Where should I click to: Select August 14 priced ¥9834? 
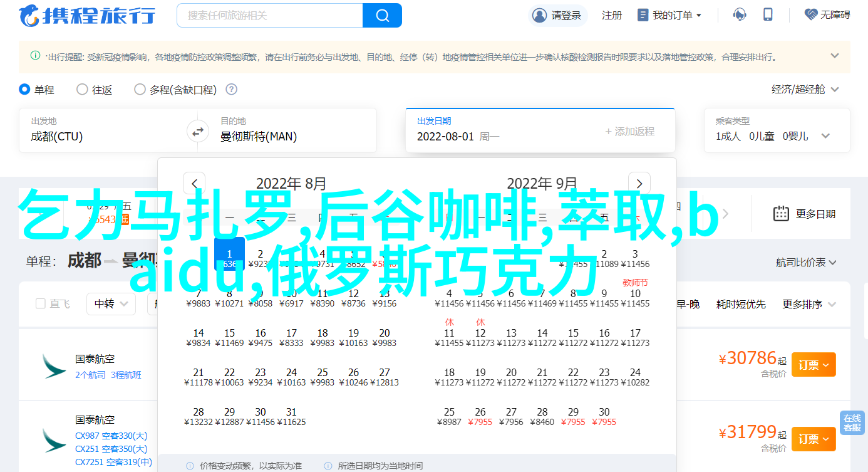(199, 337)
